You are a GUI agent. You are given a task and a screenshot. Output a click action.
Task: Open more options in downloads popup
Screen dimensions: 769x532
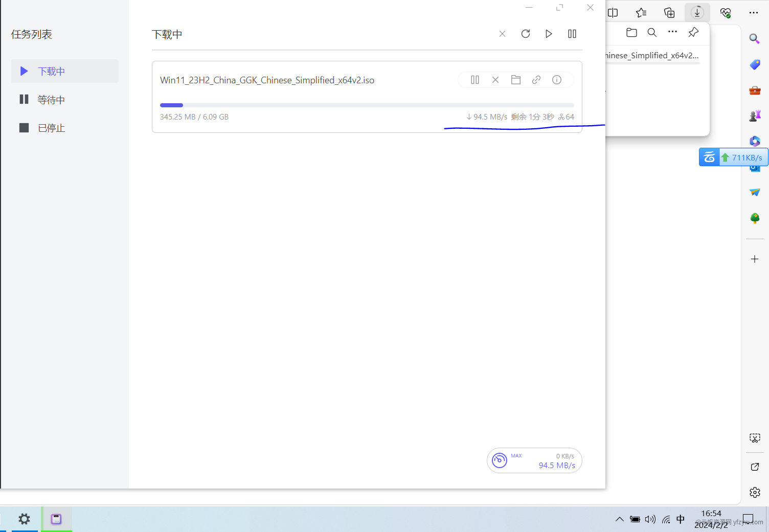tap(672, 32)
